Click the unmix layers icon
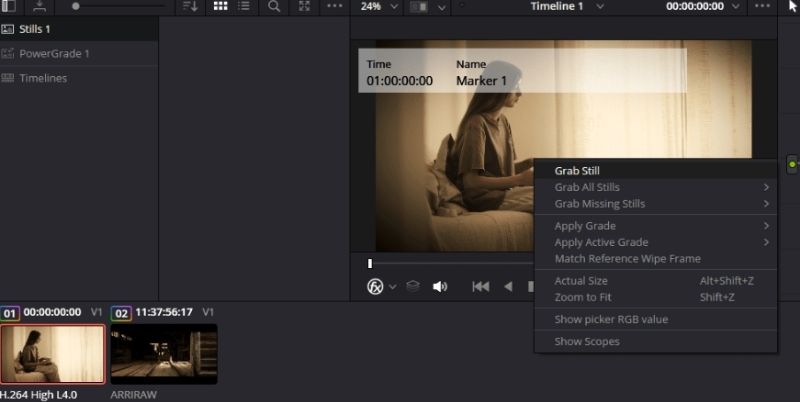The image size is (800, 402). 413,286
